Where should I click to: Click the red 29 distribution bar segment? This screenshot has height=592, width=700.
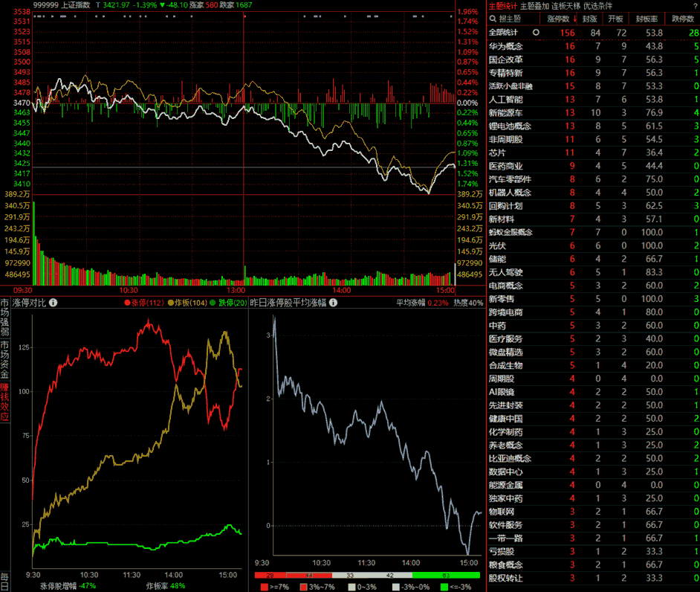(x=270, y=575)
